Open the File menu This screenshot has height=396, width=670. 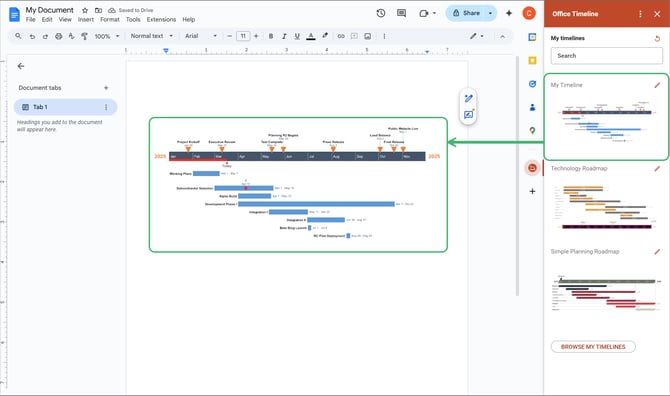(30, 20)
